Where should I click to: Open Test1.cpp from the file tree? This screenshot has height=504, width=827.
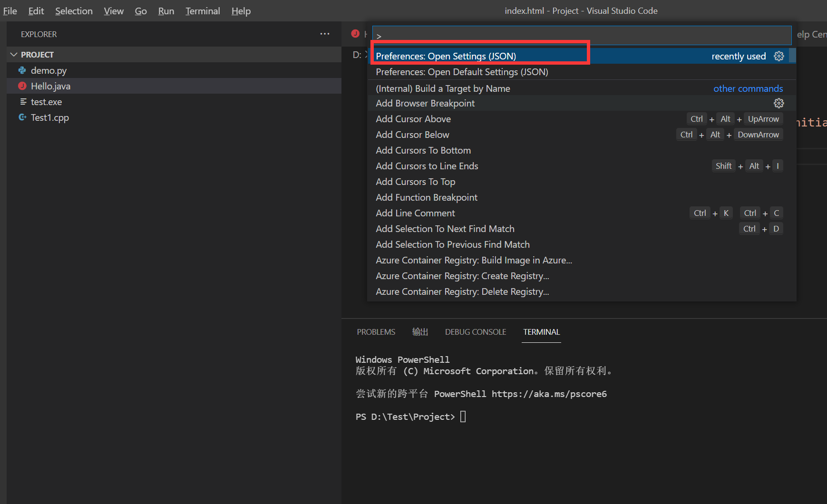click(x=174, y=117)
